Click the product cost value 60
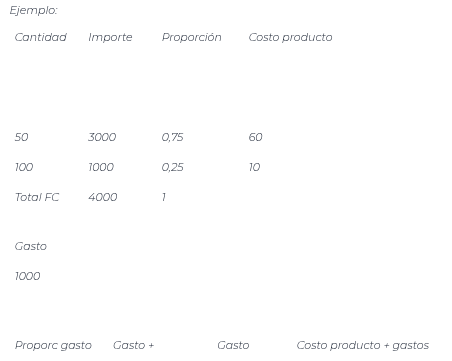This screenshot has width=452, height=361. pyautogui.click(x=256, y=137)
